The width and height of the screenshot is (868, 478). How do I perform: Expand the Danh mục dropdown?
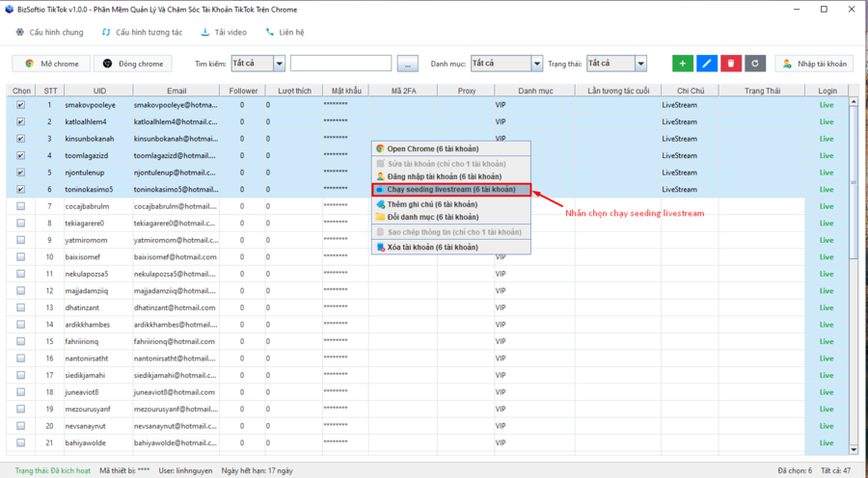pos(537,64)
